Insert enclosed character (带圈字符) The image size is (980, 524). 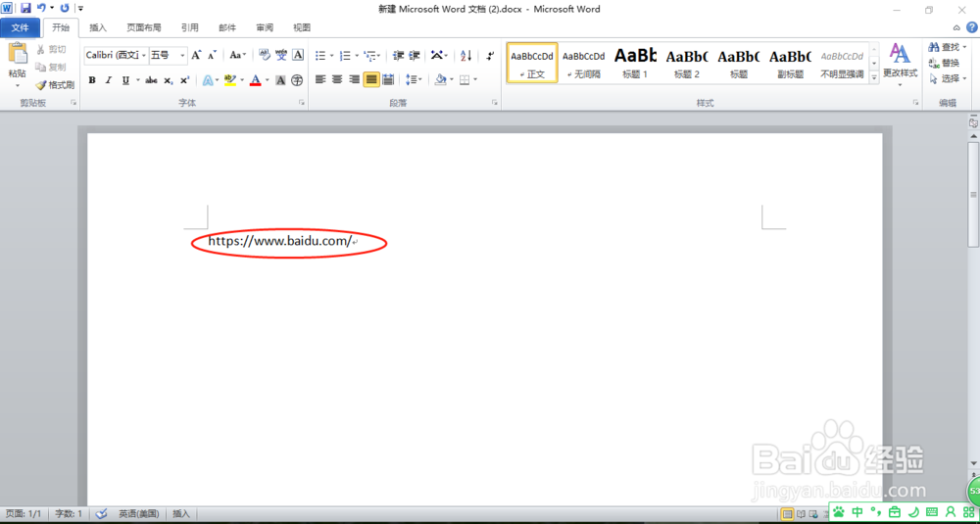[x=298, y=80]
